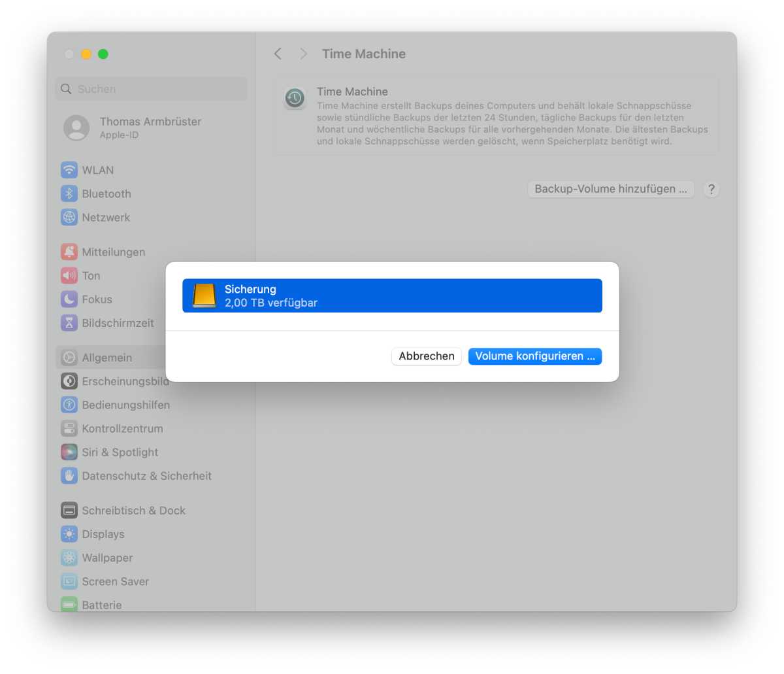784x674 pixels.
Task: Click the Kontrollzentrum icon
Action: click(x=69, y=428)
